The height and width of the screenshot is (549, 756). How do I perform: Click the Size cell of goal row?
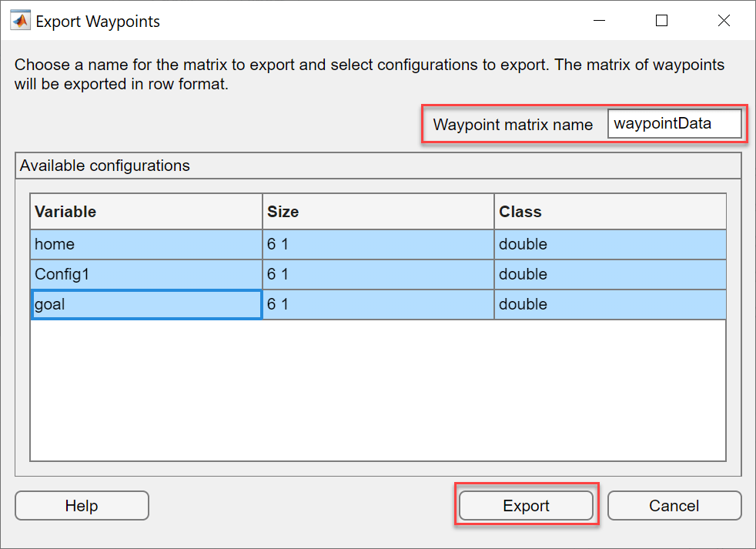click(378, 304)
